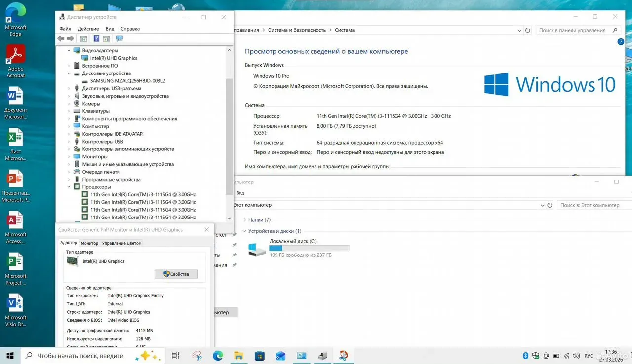This screenshot has height=364, width=632.
Task: Open Microsoft Visio desktop shortcut
Action: (16, 310)
